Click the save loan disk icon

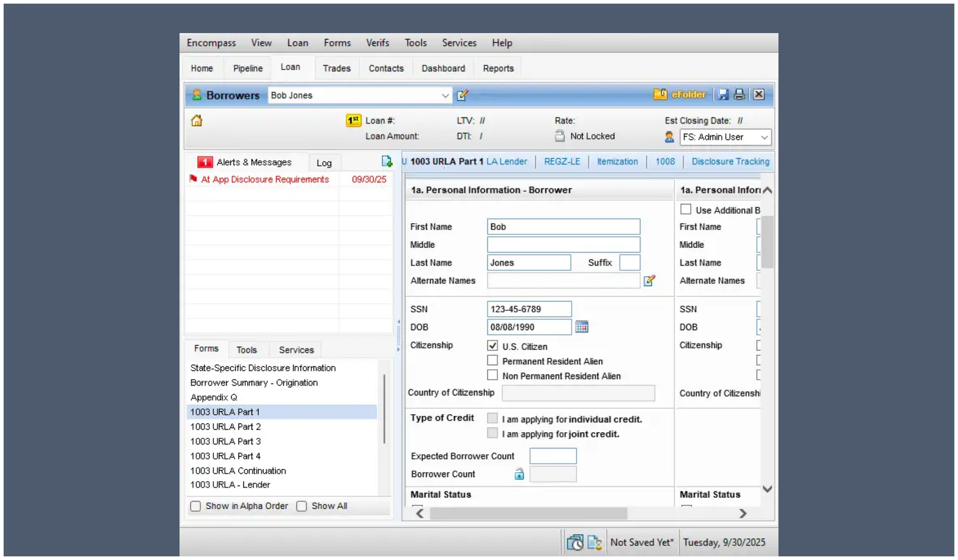[x=723, y=94]
